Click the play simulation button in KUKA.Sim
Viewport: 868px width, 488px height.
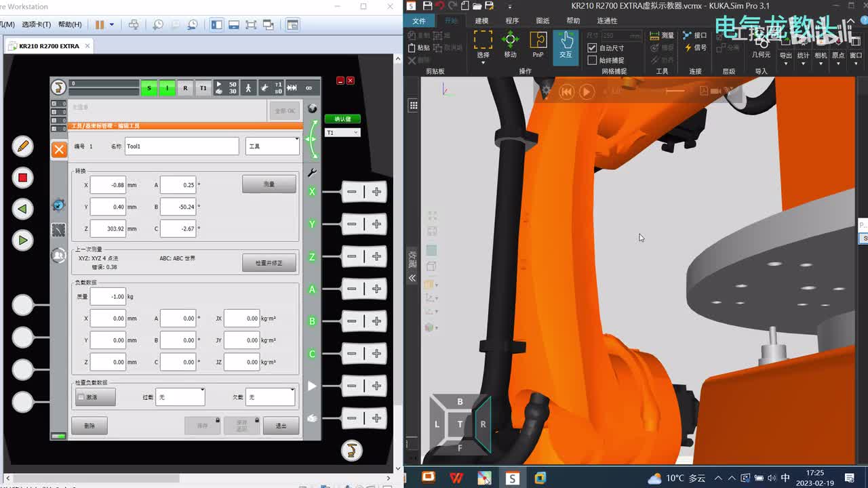587,91
